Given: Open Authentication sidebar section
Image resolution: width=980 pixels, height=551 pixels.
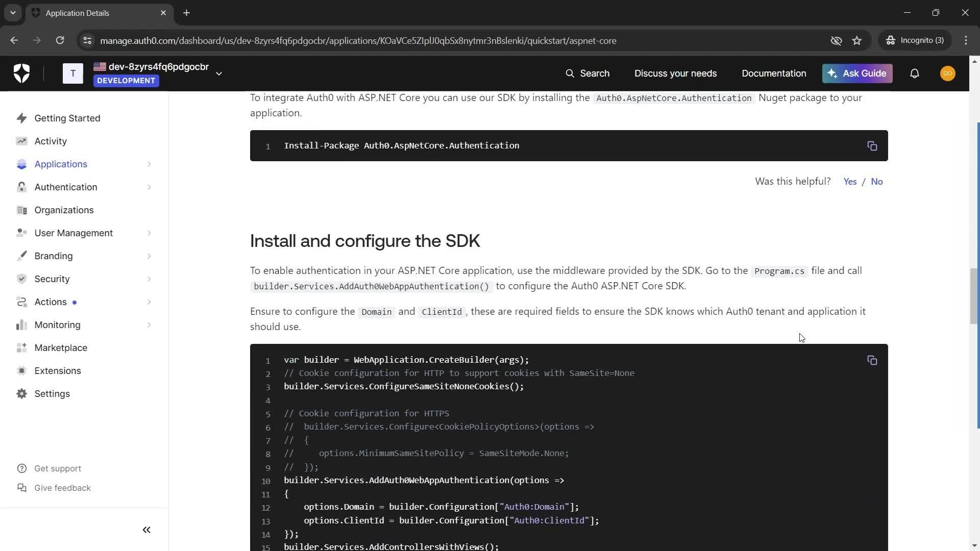Looking at the screenshot, I should click(x=66, y=187).
